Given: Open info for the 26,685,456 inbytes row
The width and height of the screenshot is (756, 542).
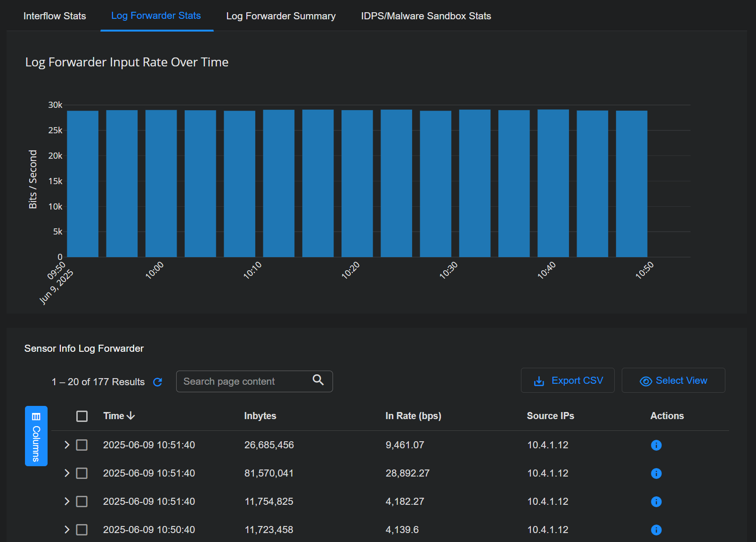Looking at the screenshot, I should click(x=656, y=445).
